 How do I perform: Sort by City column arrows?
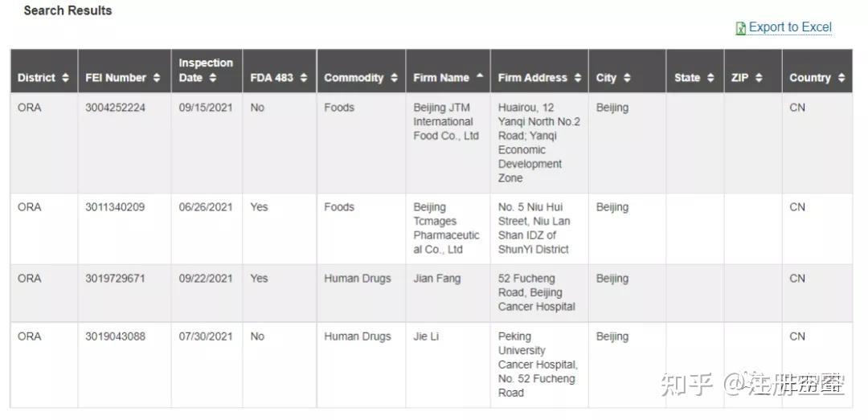point(627,78)
